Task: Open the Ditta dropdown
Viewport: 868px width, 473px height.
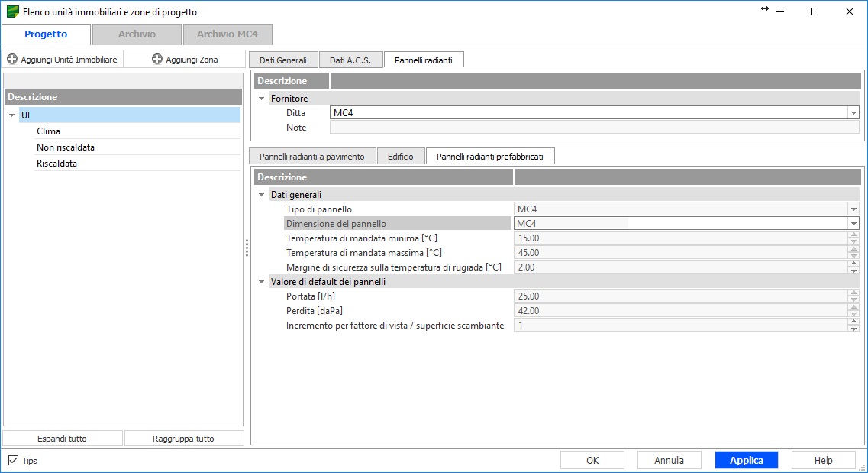Action: [853, 113]
